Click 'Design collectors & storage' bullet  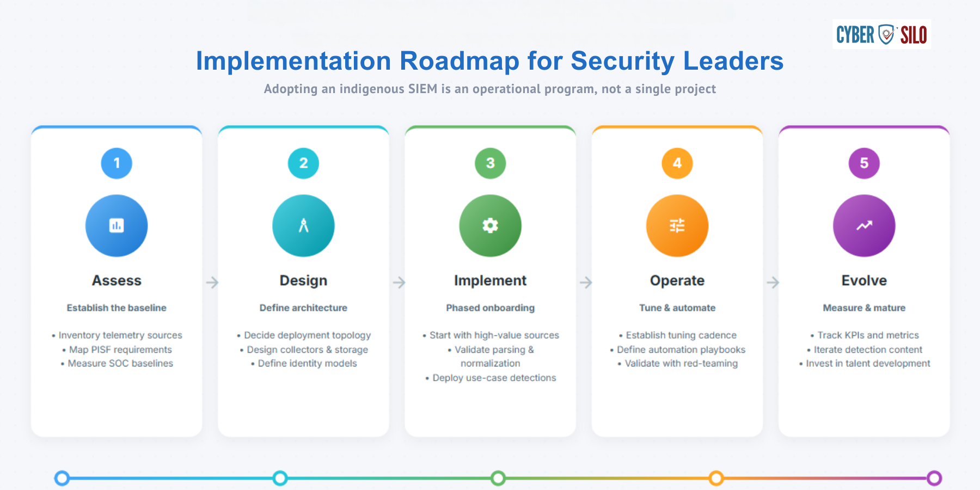303,350
